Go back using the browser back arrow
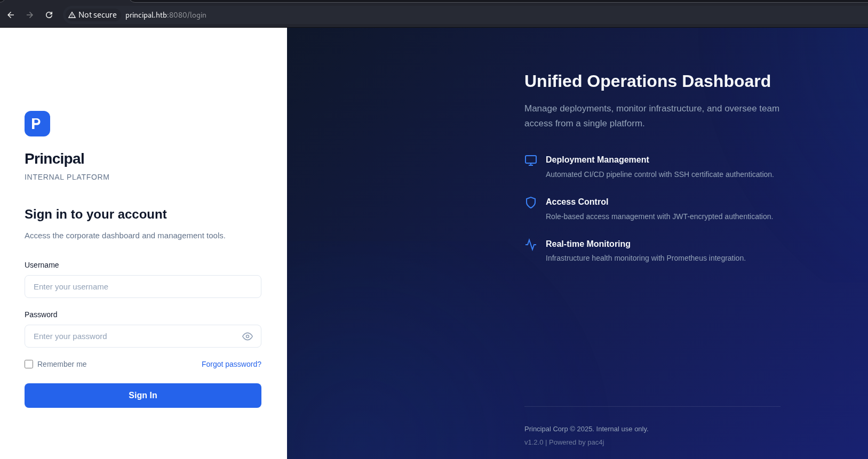The image size is (868, 459). pos(11,15)
